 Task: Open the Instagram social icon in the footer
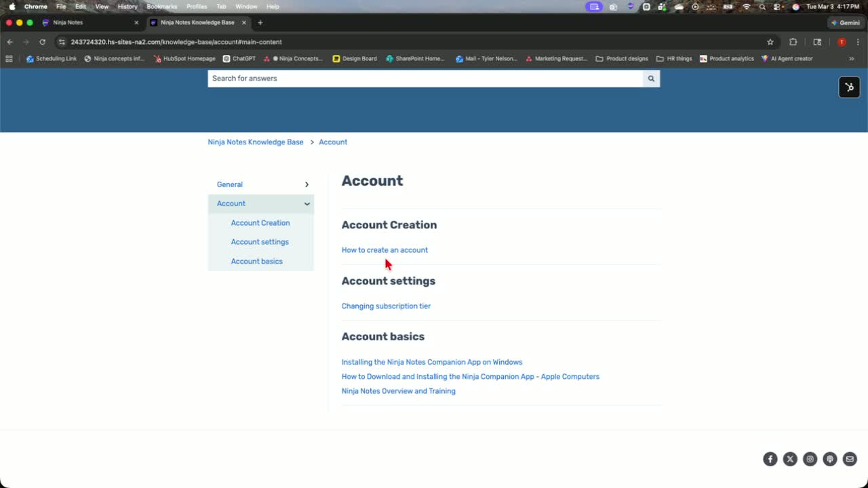pos(810,460)
